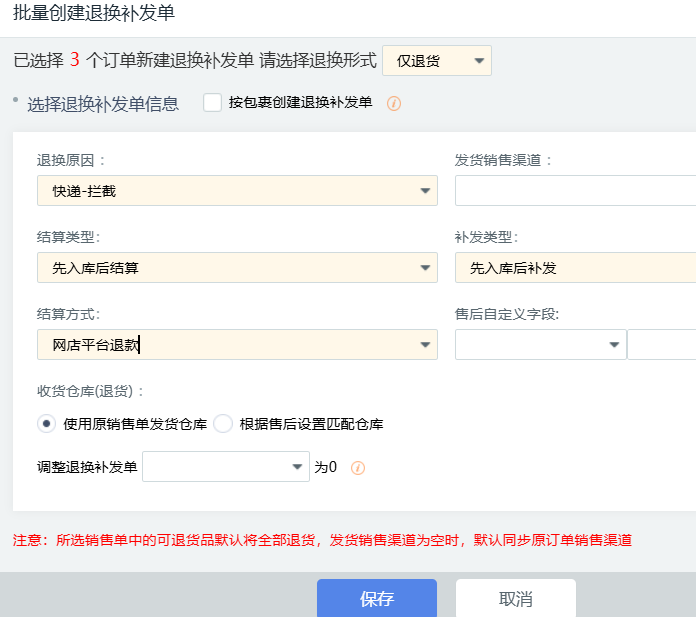This screenshot has width=696, height=617.
Task: Click 网店平台退款 text in 结算方式 field
Action: point(95,345)
